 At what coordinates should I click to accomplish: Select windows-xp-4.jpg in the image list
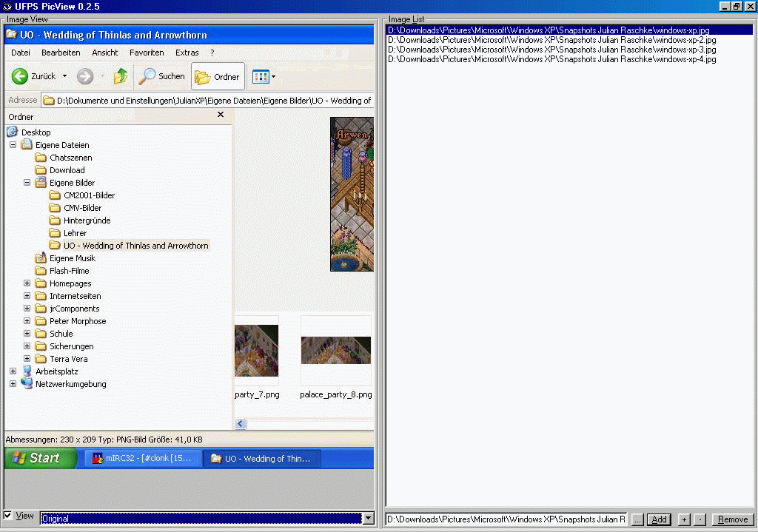(552, 59)
